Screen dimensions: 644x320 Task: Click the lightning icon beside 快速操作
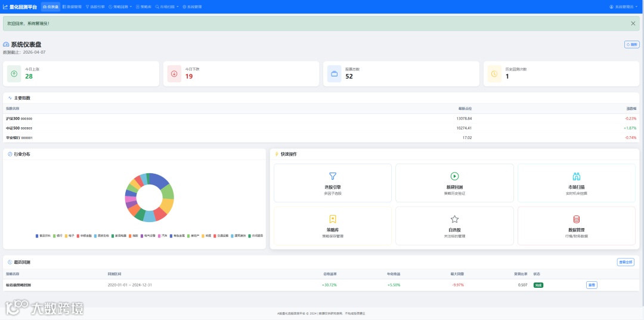tap(277, 154)
